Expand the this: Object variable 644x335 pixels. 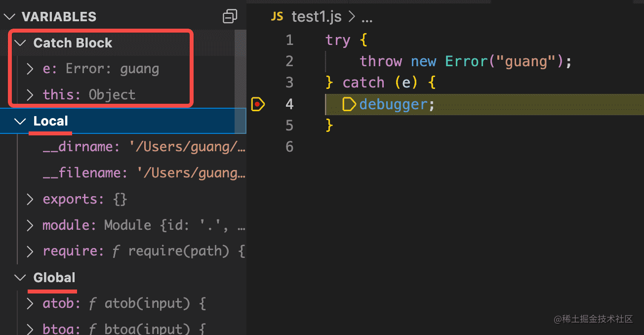click(x=30, y=95)
